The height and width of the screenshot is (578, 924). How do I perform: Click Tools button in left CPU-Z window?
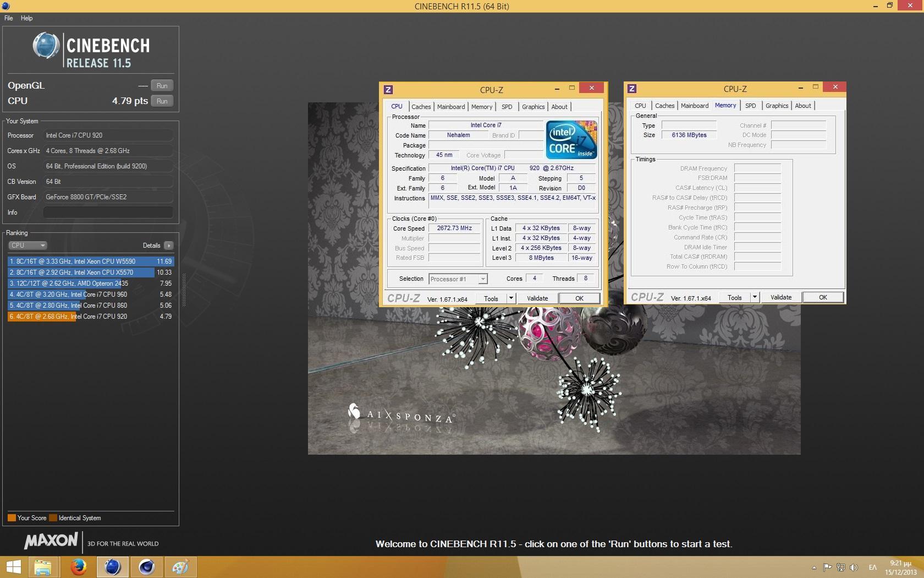click(491, 298)
